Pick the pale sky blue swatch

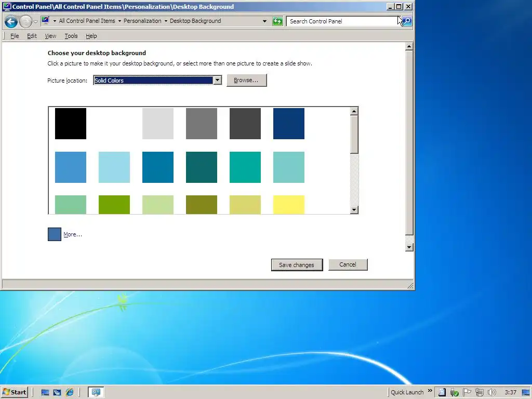114,167
